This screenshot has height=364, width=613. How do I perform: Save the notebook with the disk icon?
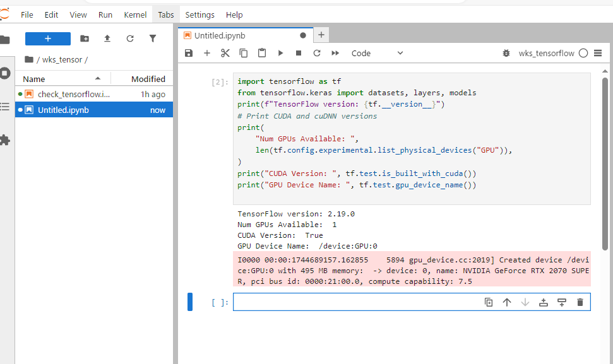(x=189, y=53)
